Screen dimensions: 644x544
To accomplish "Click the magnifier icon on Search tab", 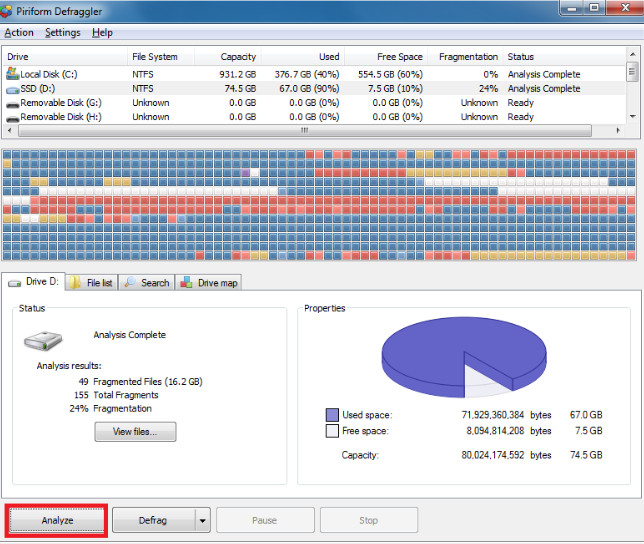I will 130,282.
